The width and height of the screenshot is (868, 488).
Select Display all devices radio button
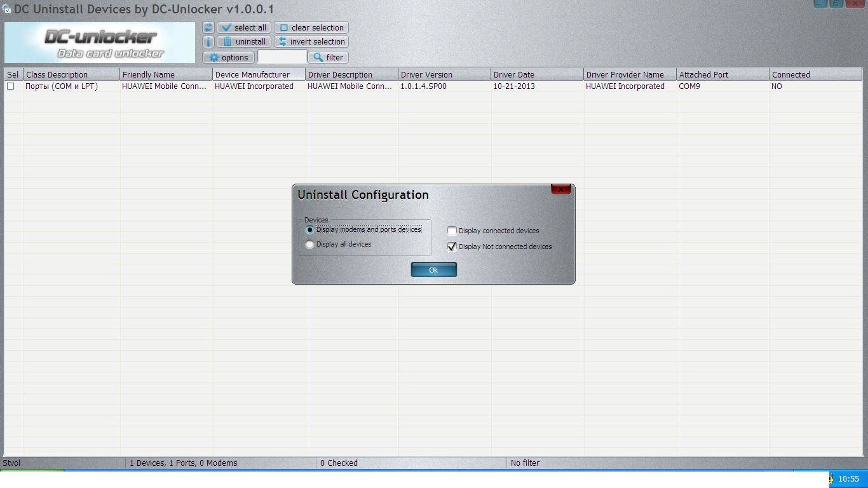click(310, 245)
